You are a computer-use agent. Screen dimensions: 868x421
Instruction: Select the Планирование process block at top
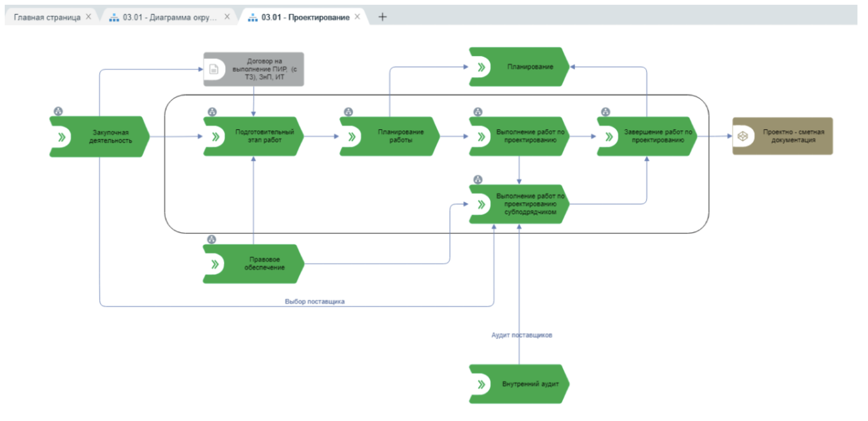coord(529,67)
